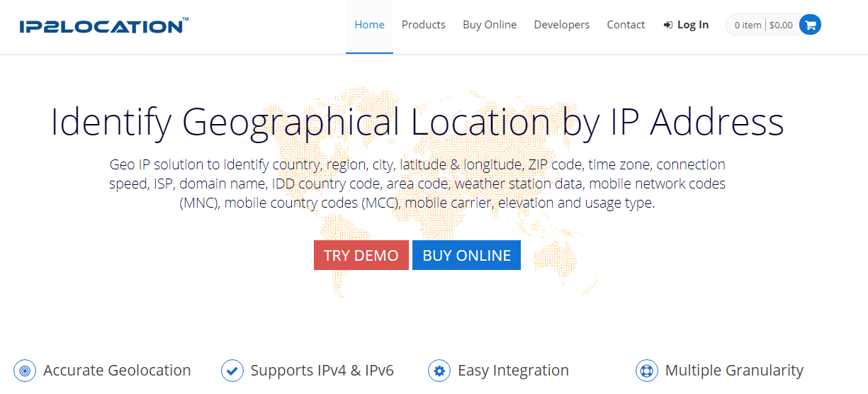The image size is (868, 394).
Task: Open the Developers menu
Action: [x=562, y=25]
